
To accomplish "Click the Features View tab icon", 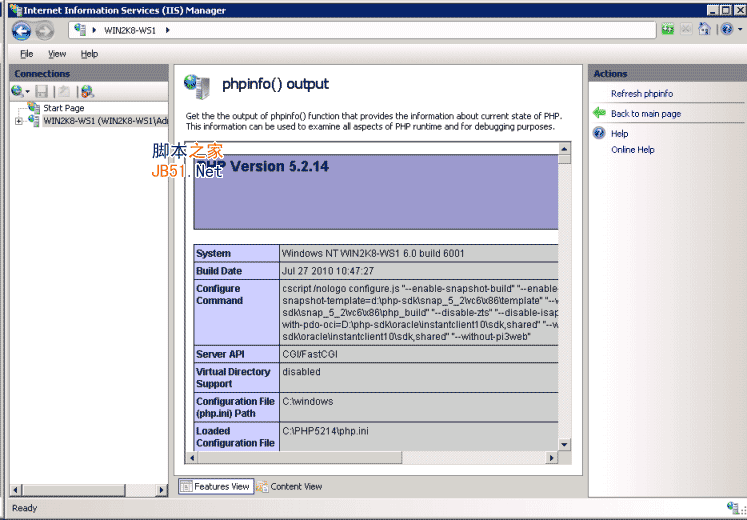I will [186, 486].
